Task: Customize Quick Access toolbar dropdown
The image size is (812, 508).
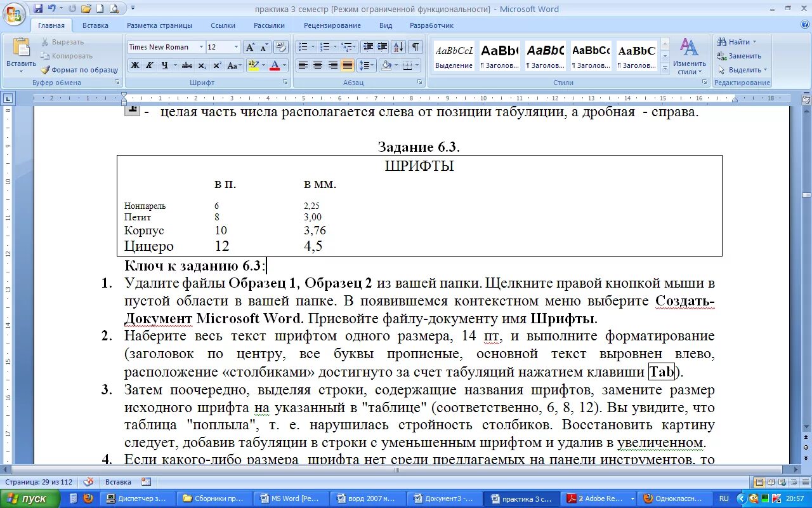Action: pos(133,9)
